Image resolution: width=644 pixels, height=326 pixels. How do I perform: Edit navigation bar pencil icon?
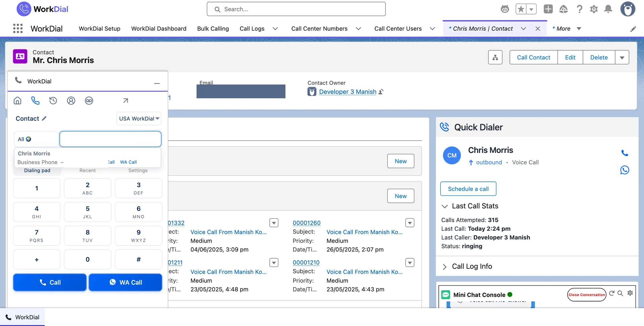coord(633,29)
